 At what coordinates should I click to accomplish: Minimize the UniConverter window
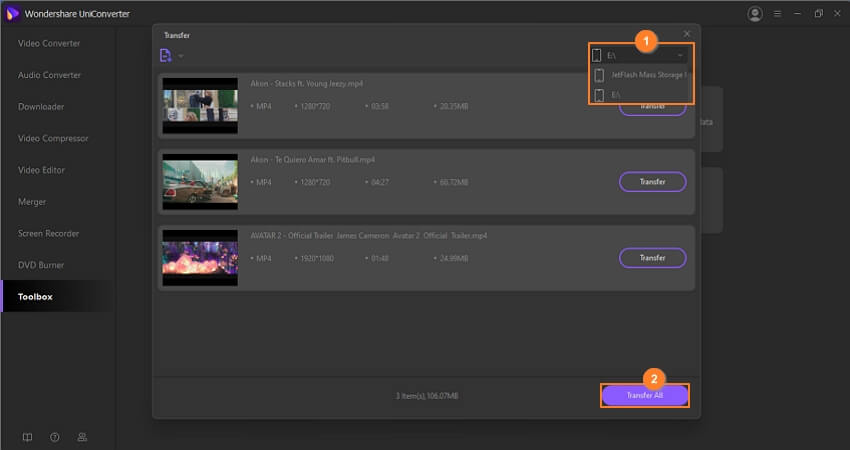[797, 14]
